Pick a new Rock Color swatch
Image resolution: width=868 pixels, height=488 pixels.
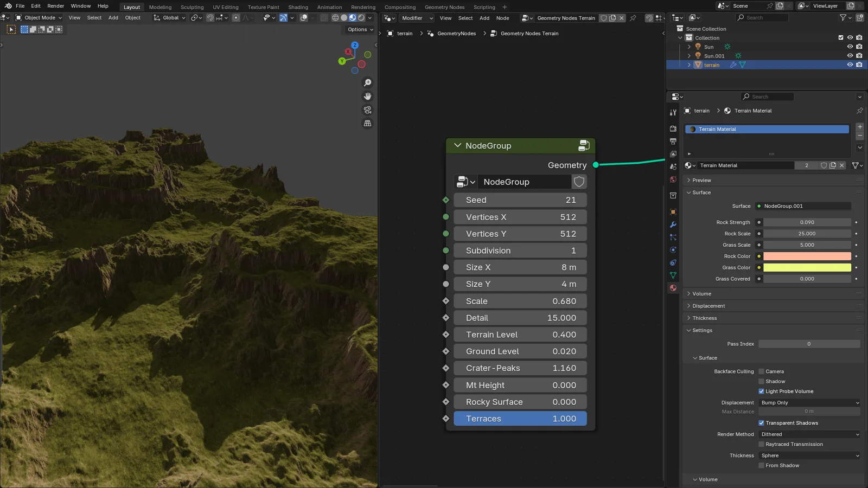click(x=807, y=256)
